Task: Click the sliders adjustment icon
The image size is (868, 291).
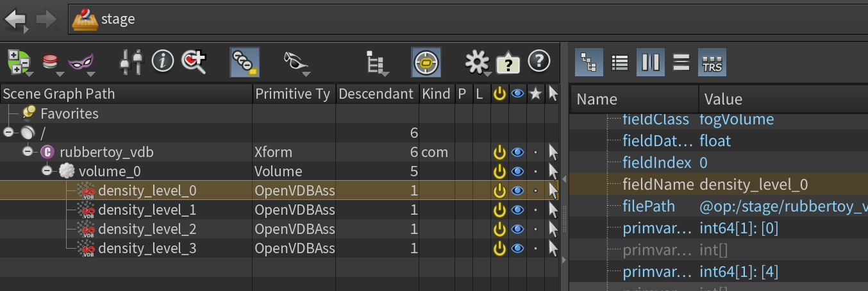Action: click(133, 62)
